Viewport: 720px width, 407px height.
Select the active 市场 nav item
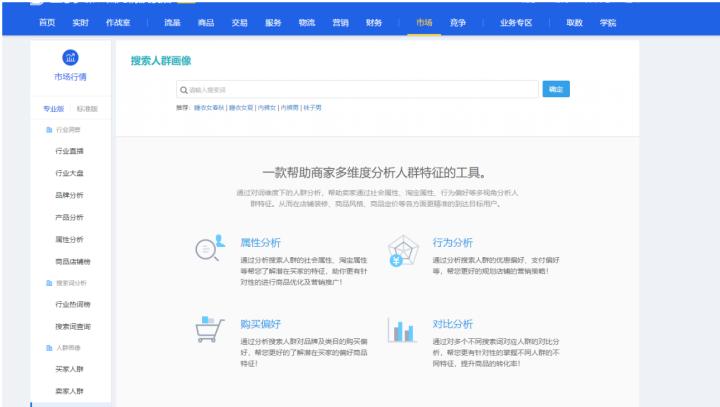[x=424, y=23]
